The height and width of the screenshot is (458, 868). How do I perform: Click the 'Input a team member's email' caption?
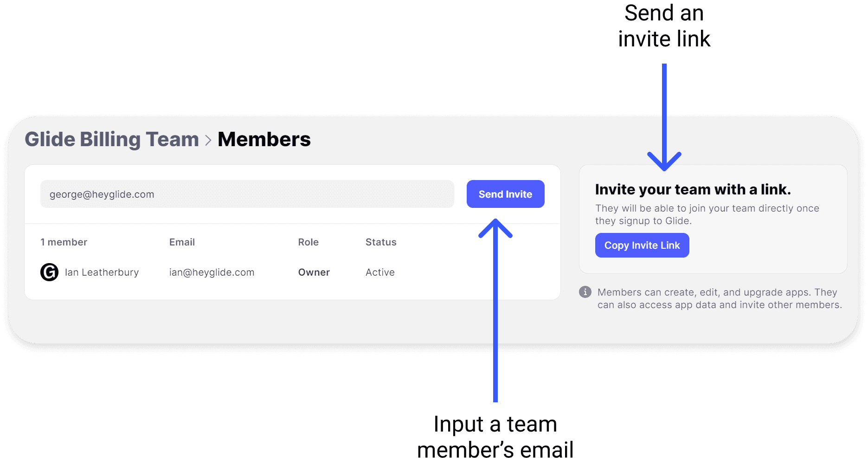495,437
